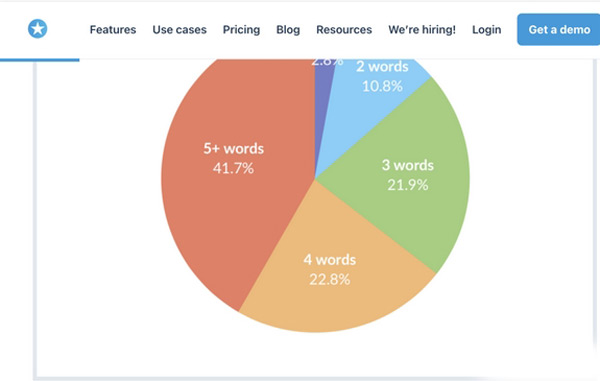Click the blue star logo icon
This screenshot has width=600, height=381.
[38, 29]
